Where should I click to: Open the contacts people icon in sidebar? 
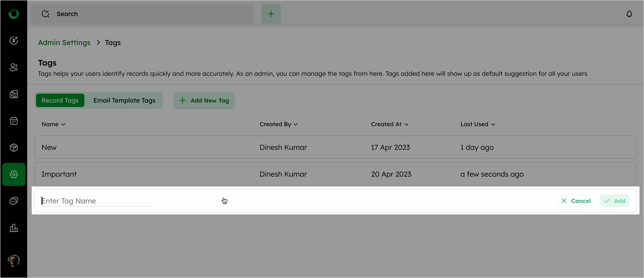pos(14,67)
